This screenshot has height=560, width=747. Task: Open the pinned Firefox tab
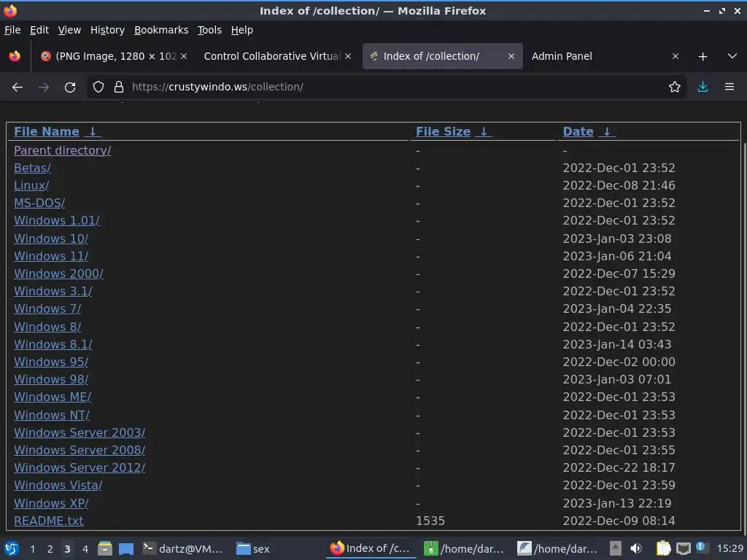(x=15, y=56)
